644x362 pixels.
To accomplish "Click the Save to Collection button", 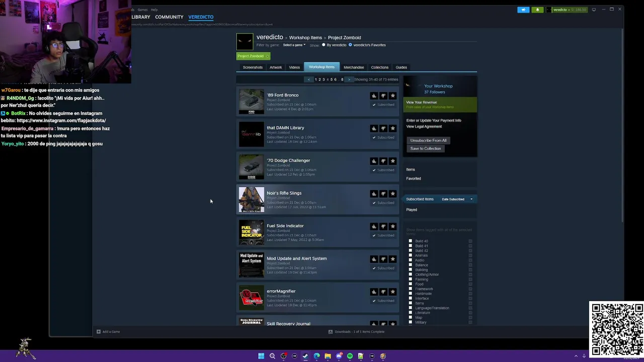I will 426,148.
